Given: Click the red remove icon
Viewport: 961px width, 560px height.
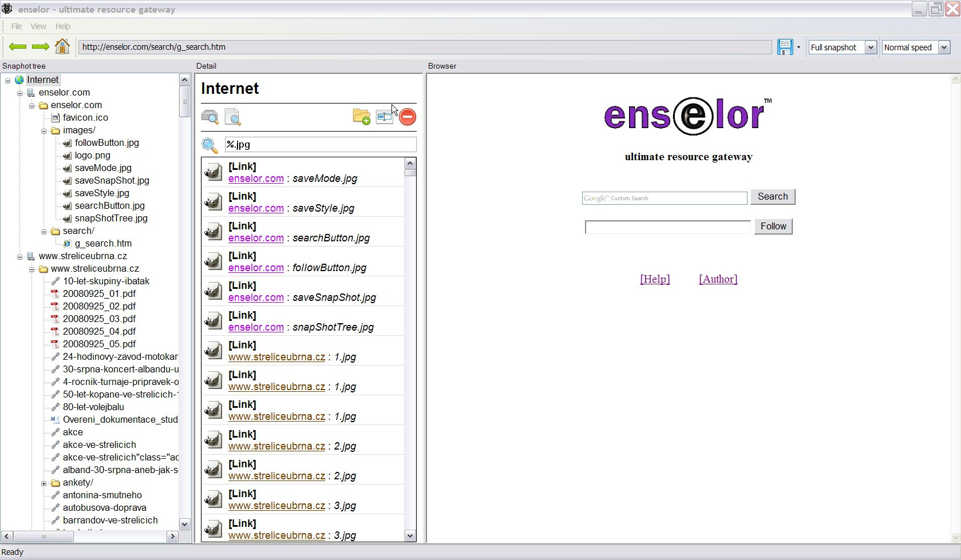Looking at the screenshot, I should tap(408, 117).
